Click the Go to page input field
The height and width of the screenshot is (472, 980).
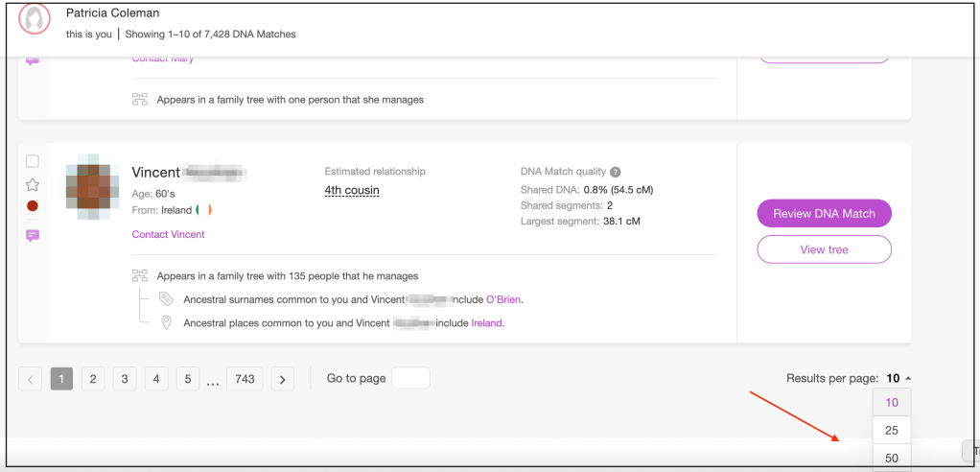(x=410, y=378)
